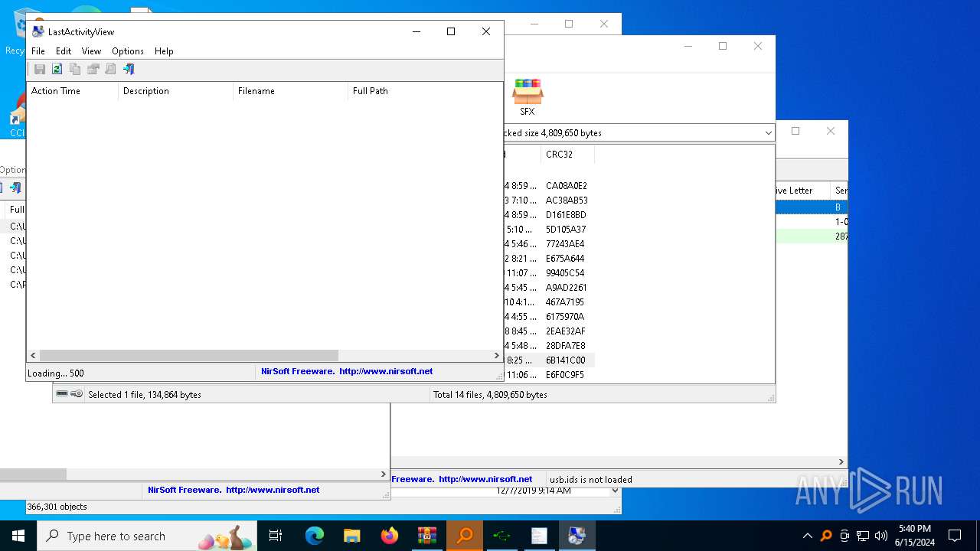Open the Edit menu

pos(64,51)
